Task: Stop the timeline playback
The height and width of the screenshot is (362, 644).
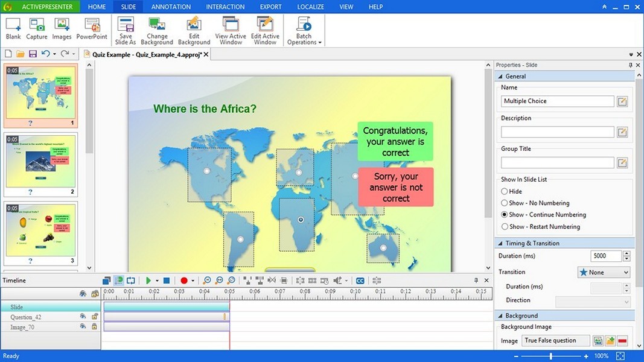Action: pyautogui.click(x=167, y=281)
